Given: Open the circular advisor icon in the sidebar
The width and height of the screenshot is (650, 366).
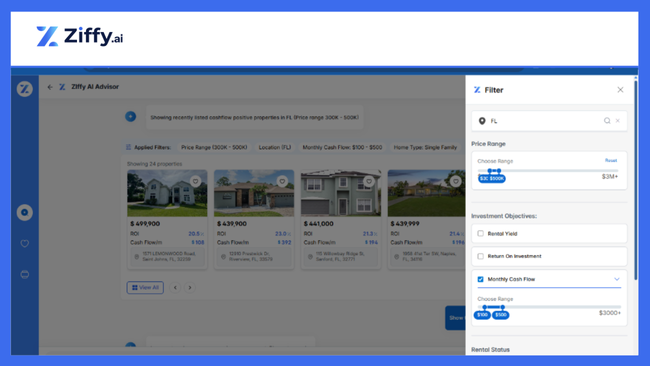Looking at the screenshot, I should pyautogui.click(x=24, y=212).
